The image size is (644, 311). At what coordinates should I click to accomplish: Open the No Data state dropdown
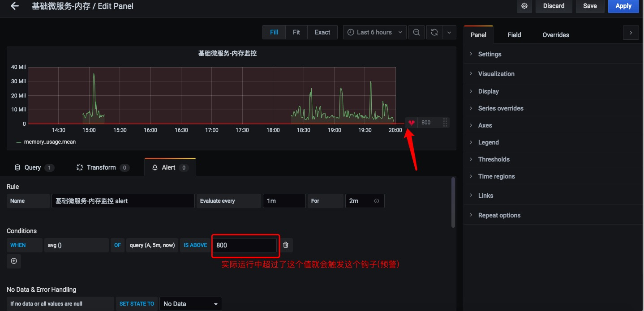coord(190,303)
